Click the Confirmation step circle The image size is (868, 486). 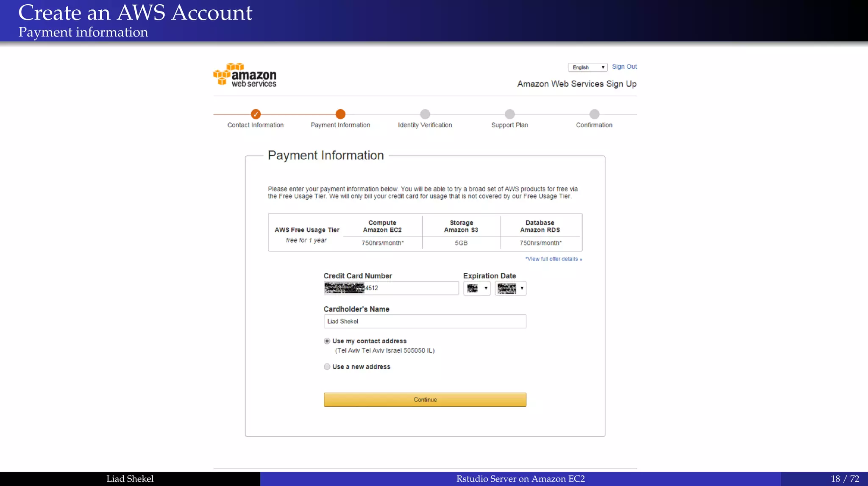click(595, 114)
